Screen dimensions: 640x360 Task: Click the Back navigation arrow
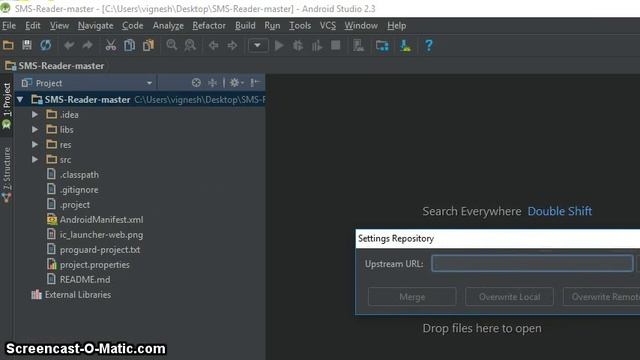click(x=213, y=45)
